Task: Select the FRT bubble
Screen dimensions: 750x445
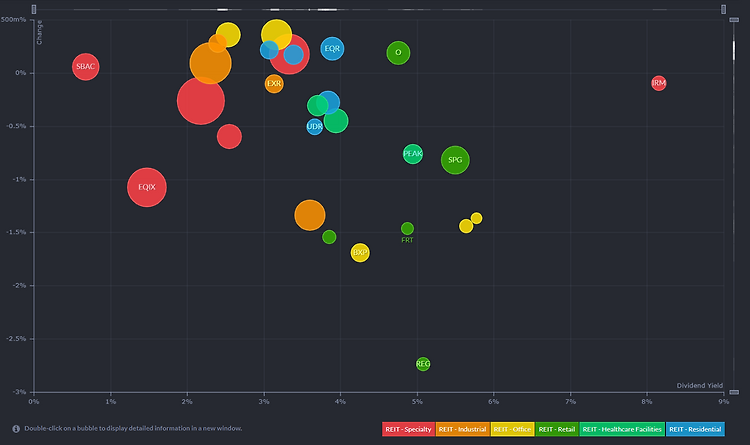Action: 407,228
